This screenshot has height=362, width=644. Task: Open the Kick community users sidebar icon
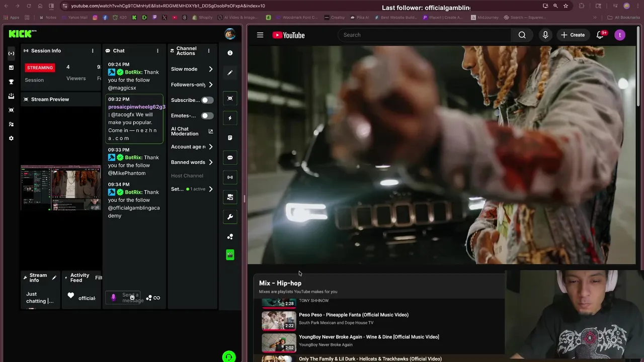(11, 124)
